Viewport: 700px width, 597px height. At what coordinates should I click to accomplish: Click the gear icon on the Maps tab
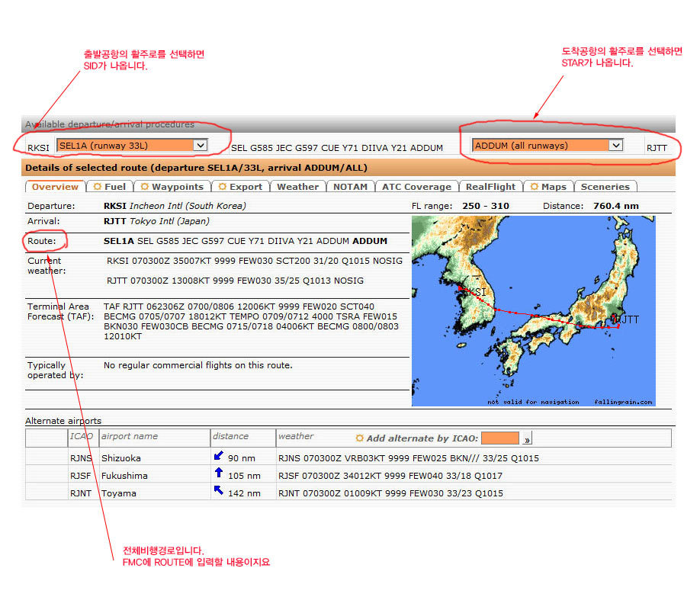click(x=535, y=187)
